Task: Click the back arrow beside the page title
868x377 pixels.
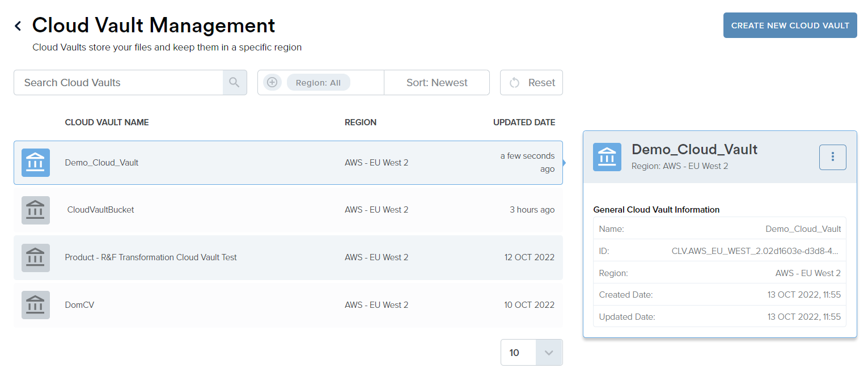Action: point(17,26)
